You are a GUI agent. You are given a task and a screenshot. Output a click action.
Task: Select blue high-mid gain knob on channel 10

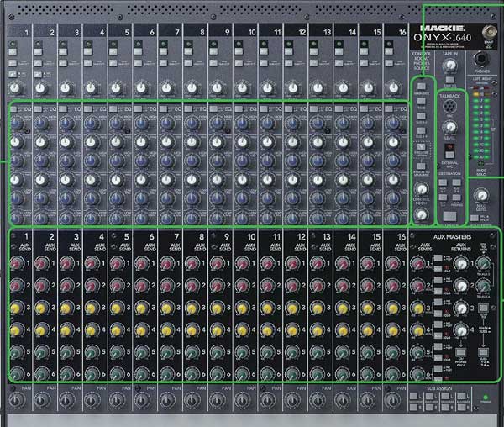point(242,160)
